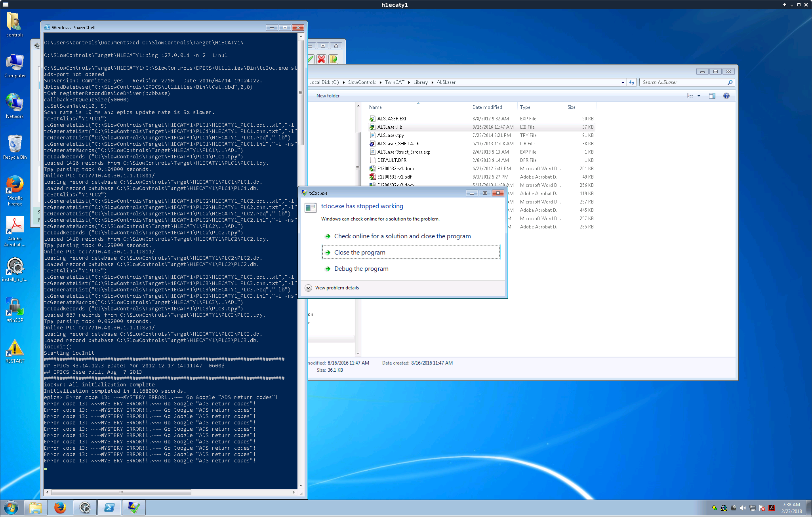Click the taskbar clock showing 7:38 AM
Viewport: 812px width, 517px height.
(791, 508)
